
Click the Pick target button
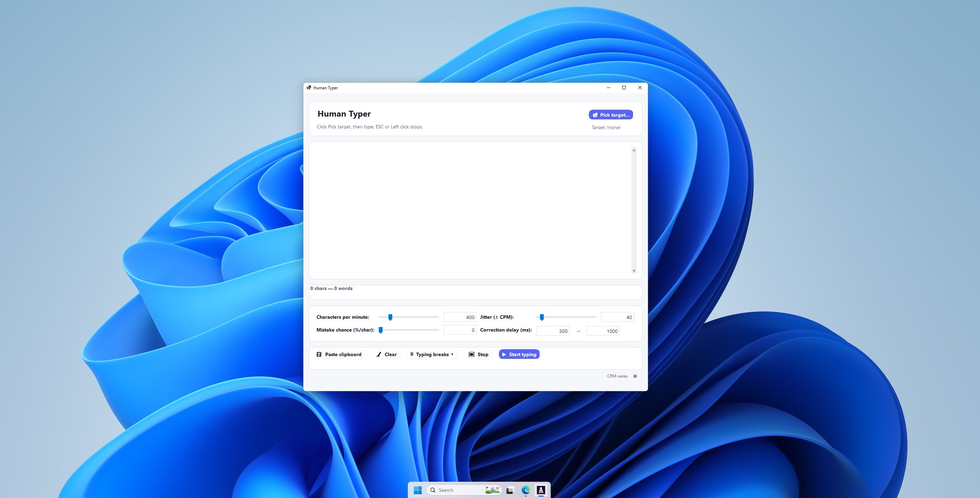coord(611,115)
